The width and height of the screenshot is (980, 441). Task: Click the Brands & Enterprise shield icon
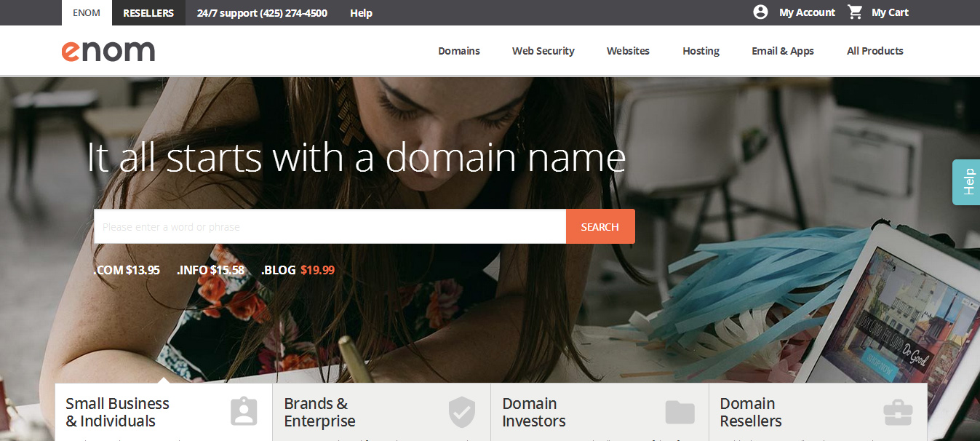tap(461, 412)
